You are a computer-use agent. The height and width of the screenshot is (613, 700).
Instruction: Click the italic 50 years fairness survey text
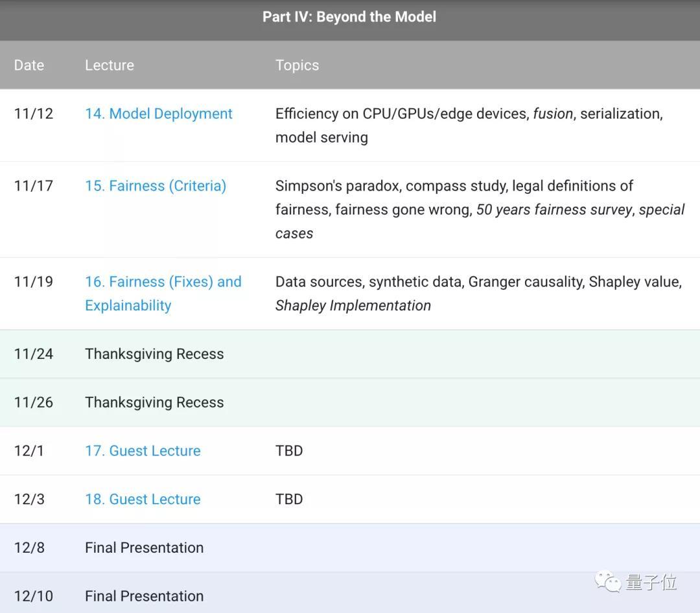554,209
